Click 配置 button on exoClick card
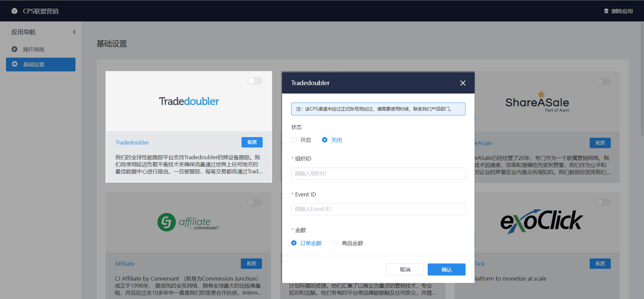 click(600, 263)
